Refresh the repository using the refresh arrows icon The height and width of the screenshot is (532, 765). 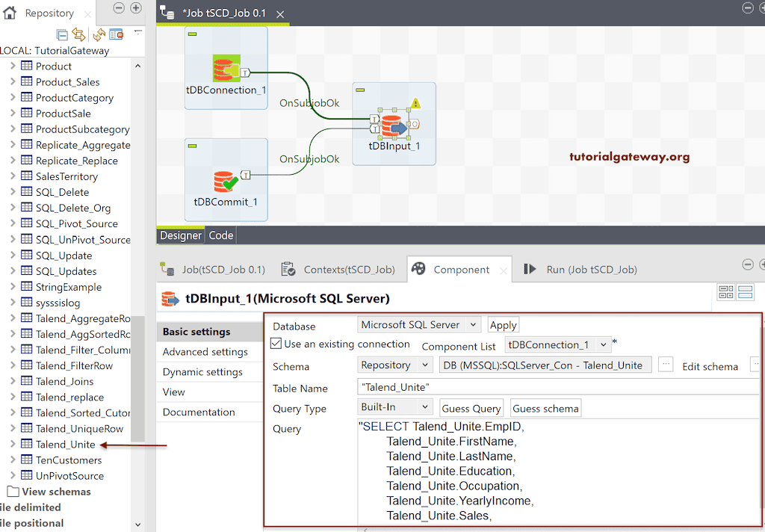point(97,35)
